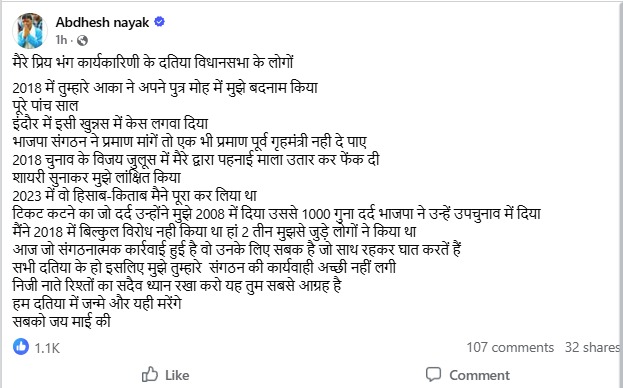Click the line starting '2018 में तुम्हारे आका'
623x388 pixels.
[165, 88]
